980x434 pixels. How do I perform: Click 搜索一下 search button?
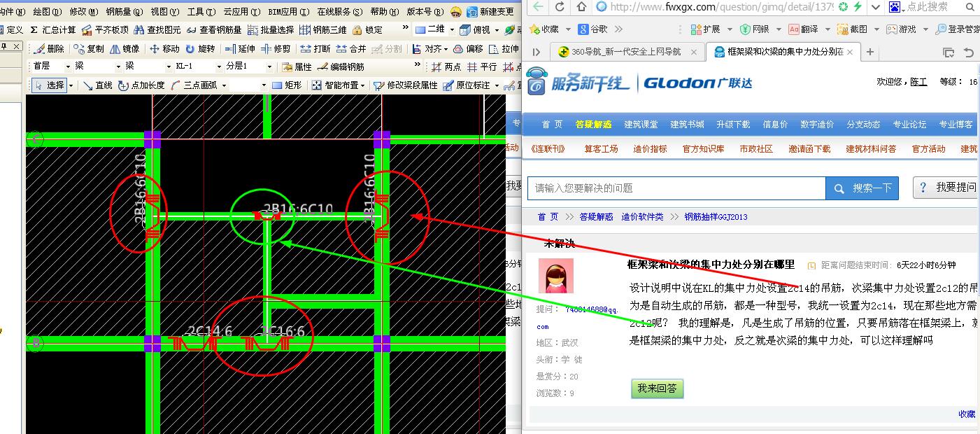pyautogui.click(x=862, y=188)
